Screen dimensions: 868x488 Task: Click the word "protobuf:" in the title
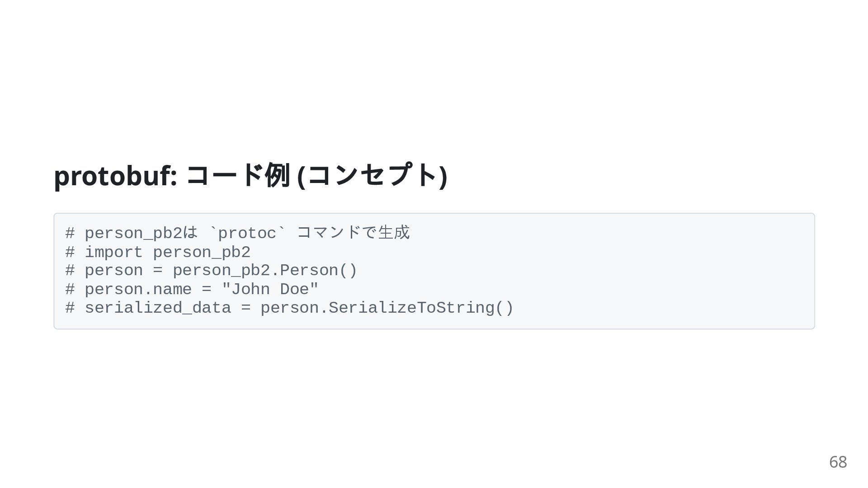coord(115,175)
